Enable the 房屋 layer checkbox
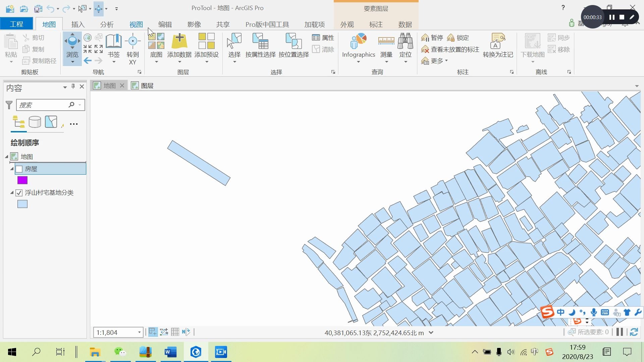The width and height of the screenshot is (644, 362). pos(19,169)
